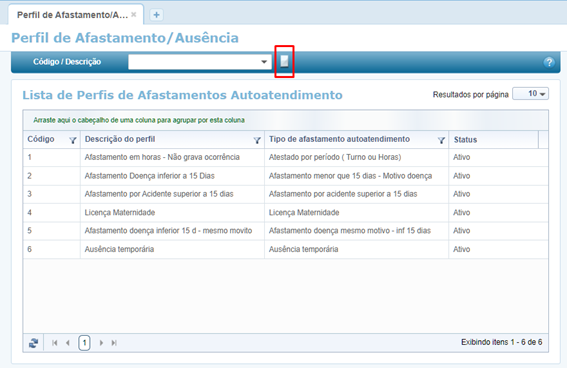
Task: Click Ativo status of row 3
Action: tap(461, 194)
